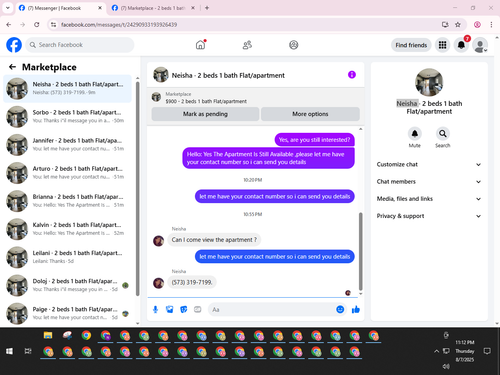500x375 pixels.
Task: Click the Find friends button
Action: pos(411,45)
